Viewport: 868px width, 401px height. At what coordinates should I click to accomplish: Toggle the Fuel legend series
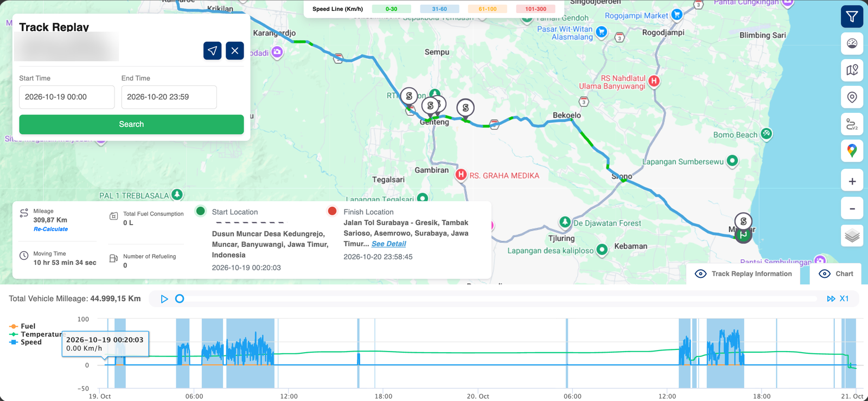(x=22, y=326)
